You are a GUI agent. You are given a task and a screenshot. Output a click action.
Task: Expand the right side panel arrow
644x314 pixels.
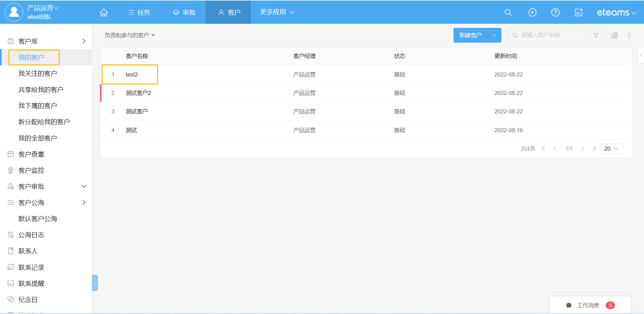click(x=641, y=55)
